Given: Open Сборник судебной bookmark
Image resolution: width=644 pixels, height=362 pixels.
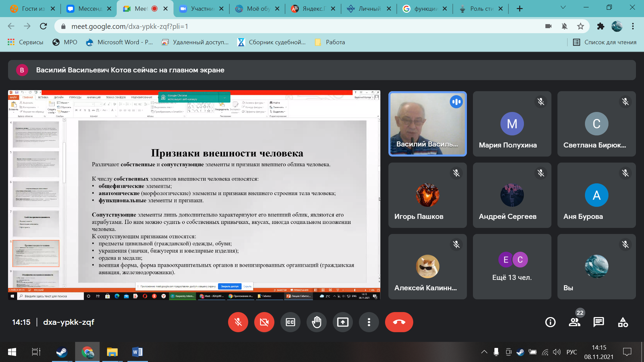Looking at the screenshot, I should [x=272, y=42].
